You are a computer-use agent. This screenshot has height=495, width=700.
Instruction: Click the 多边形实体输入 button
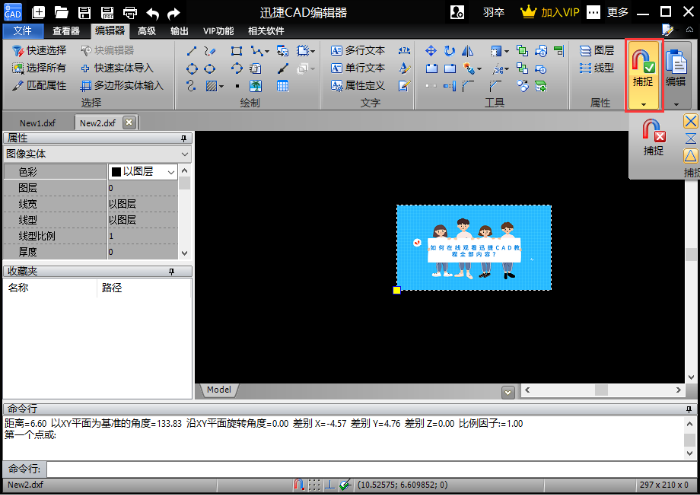122,85
